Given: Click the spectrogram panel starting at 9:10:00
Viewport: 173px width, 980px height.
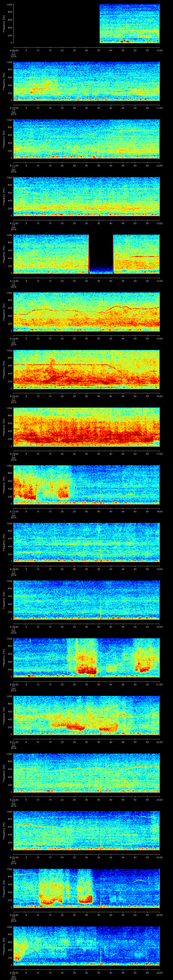Looking at the screenshot, I should click(x=87, y=81).
